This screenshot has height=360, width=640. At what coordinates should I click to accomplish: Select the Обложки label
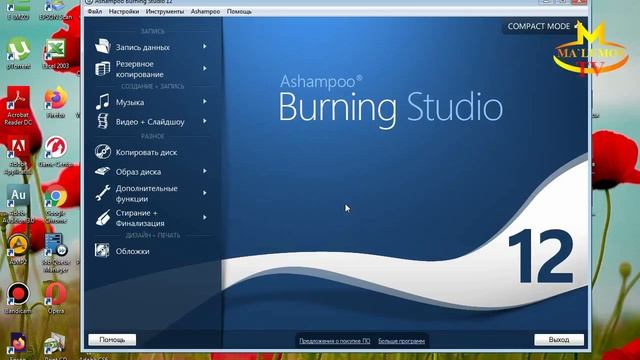(x=132, y=251)
